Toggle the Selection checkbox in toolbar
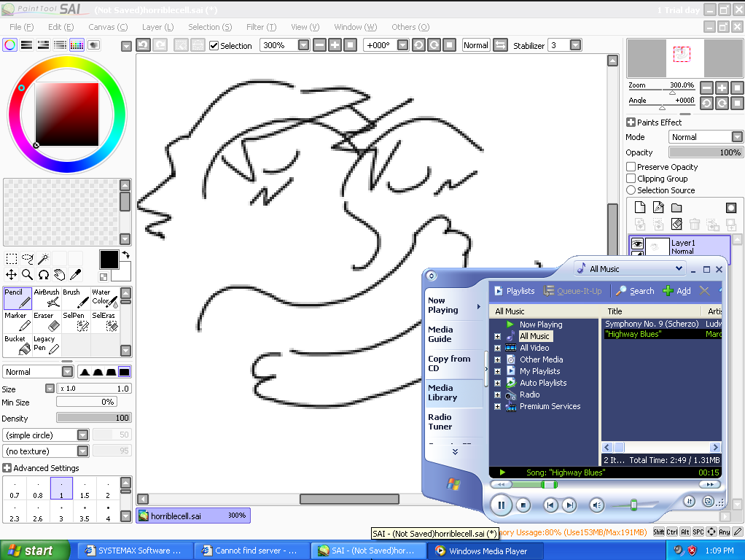The width and height of the screenshot is (745, 560). pos(214,45)
